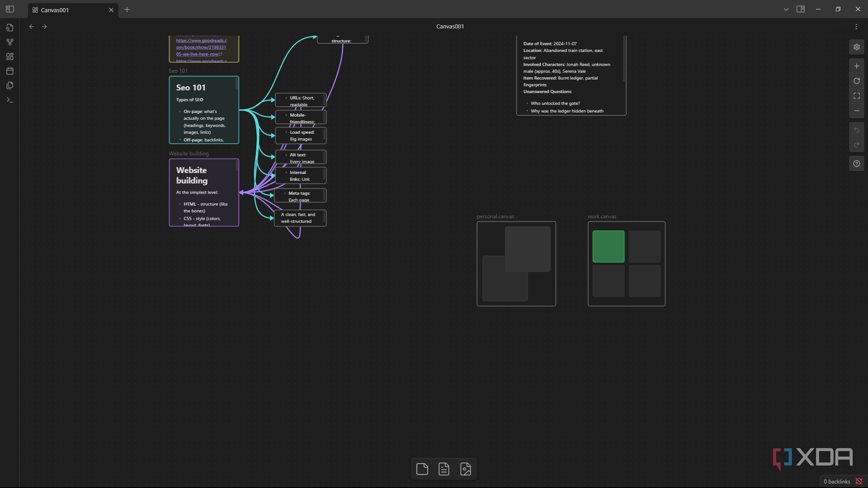Screen dimensions: 868x488
Task: Open graph view from the sidebar
Action: [10, 42]
